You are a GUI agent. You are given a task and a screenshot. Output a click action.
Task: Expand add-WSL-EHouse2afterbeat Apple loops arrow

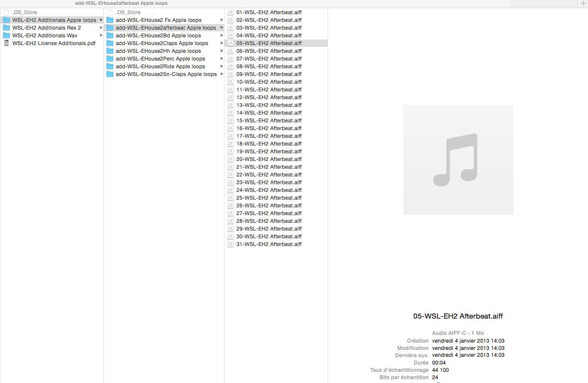point(222,28)
